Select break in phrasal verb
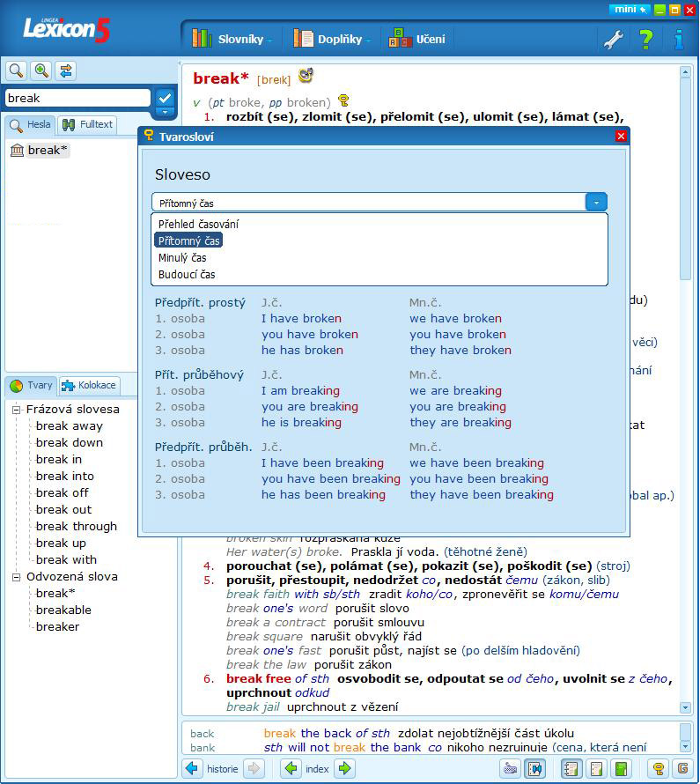 [58, 460]
